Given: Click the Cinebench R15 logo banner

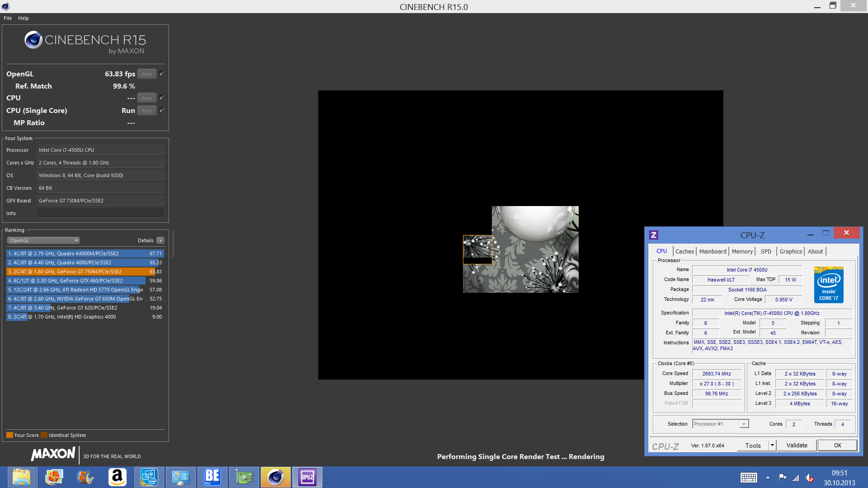Looking at the screenshot, I should [x=85, y=43].
